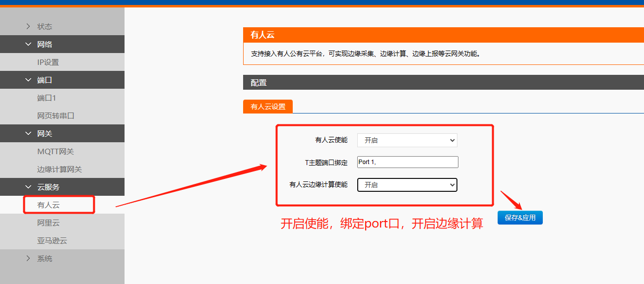Open the 有人云使能 dropdown
The image size is (644, 284).
click(x=407, y=140)
